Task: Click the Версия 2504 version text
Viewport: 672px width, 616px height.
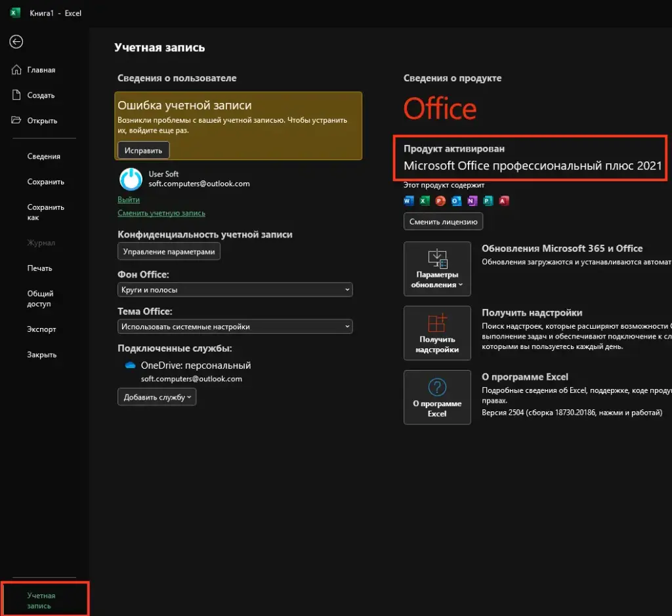Action: pos(572,413)
